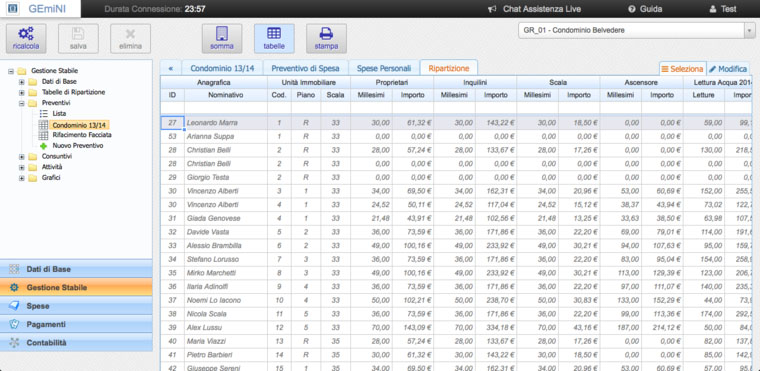Click the Tabelle di Ripartizione tree label
The width and height of the screenshot is (760, 371).
[x=73, y=92]
